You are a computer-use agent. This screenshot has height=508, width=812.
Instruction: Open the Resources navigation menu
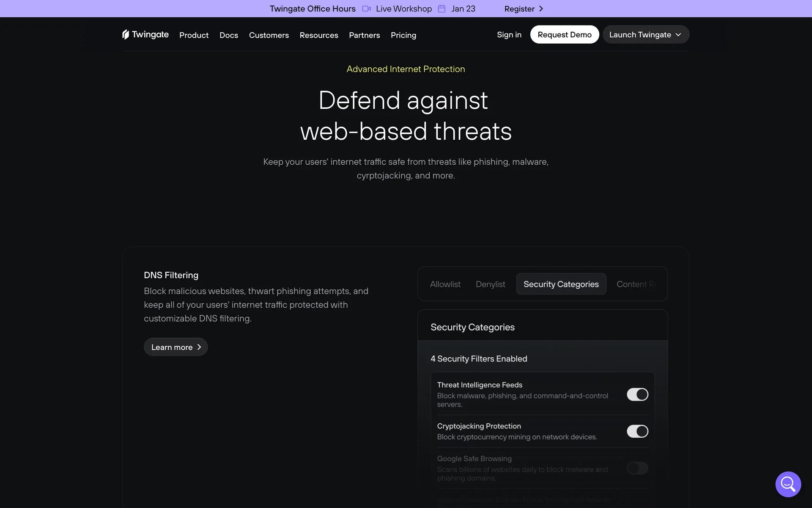point(319,35)
